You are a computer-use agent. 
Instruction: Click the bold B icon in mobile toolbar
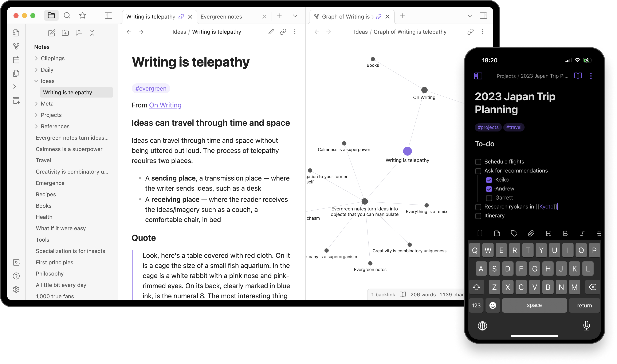(565, 234)
